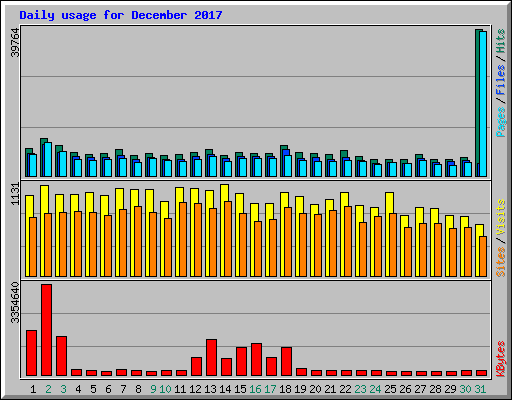Viewport: 512px width, 400px height.
Task: Click the day 28 axis label
Action: [x=435, y=389]
